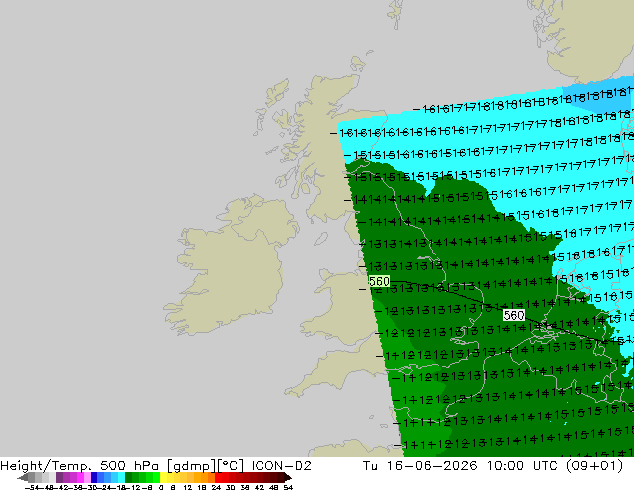Click the gray left arrow of the color scale
The height and width of the screenshot is (490, 634).
[23, 477]
